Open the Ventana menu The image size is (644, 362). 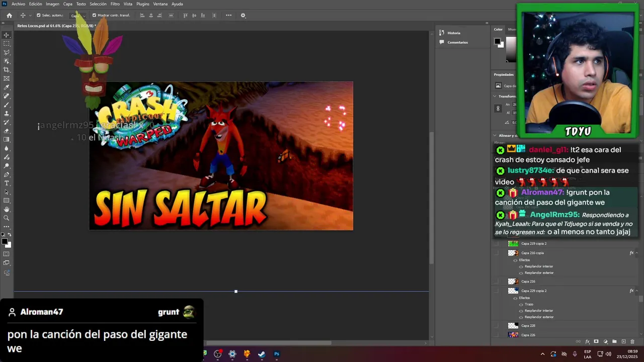click(x=160, y=4)
